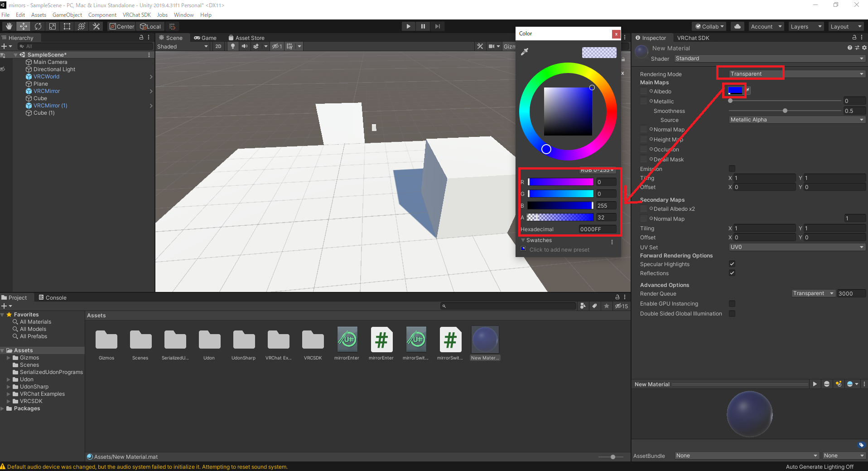
Task: Open the Window menu
Action: [183, 15]
